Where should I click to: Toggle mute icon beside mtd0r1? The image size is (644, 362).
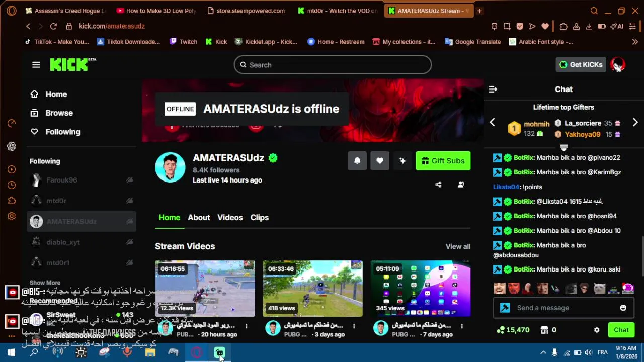tap(129, 263)
